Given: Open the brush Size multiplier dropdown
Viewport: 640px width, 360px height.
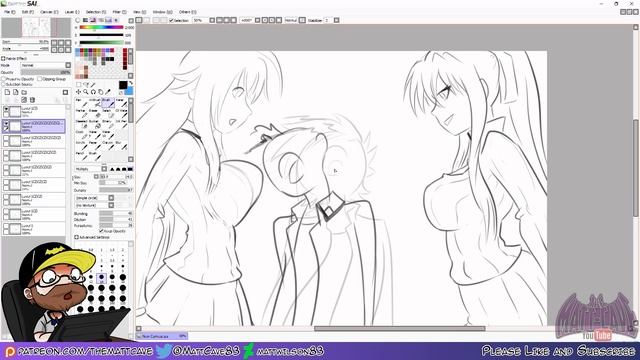Looking at the screenshot, I should (96, 176).
